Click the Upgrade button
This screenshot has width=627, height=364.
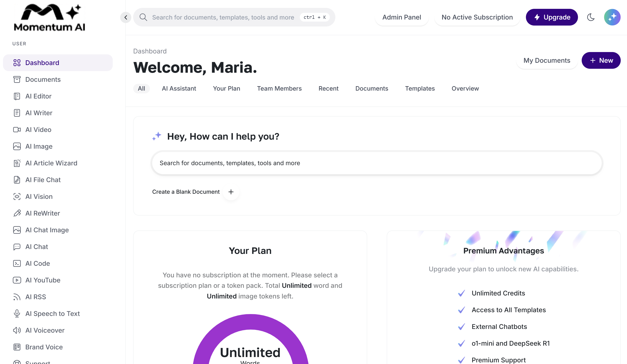(552, 17)
